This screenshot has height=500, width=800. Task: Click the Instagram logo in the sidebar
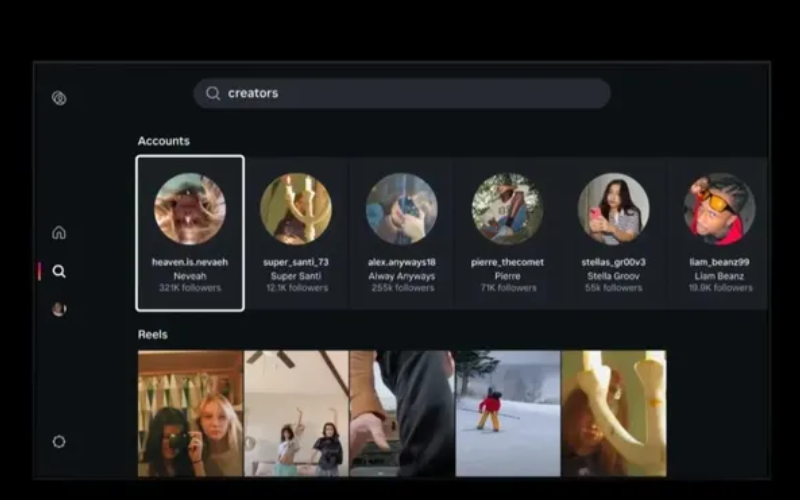pos(59,98)
